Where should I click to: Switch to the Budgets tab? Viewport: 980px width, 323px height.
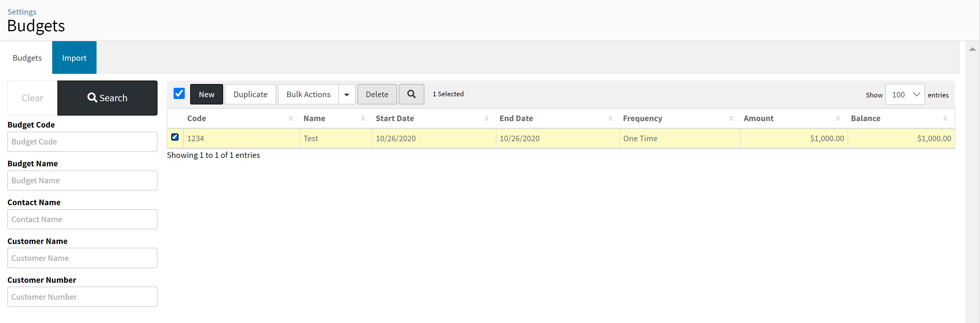27,58
